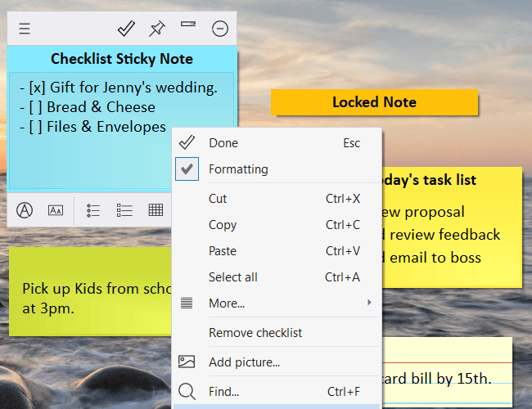
Task: Open font color 'A' circle icon
Action: pos(25,210)
